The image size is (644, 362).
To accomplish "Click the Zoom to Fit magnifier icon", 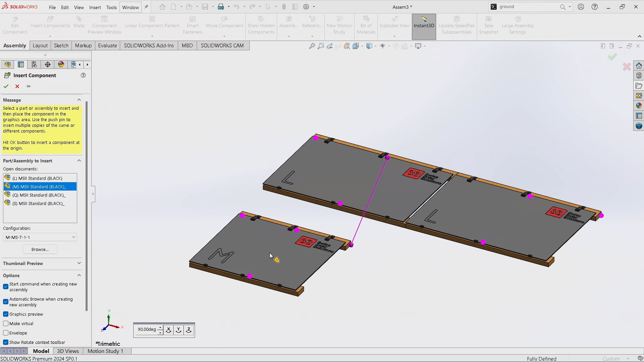I will (312, 46).
